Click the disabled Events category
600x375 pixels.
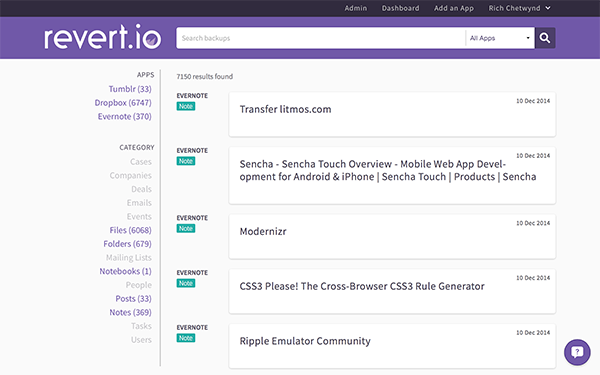pyautogui.click(x=139, y=217)
